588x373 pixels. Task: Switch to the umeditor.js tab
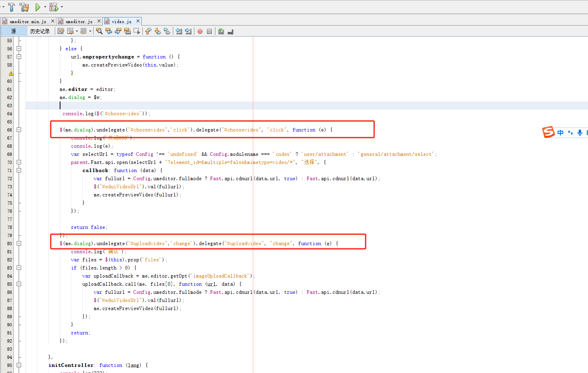[x=79, y=22]
